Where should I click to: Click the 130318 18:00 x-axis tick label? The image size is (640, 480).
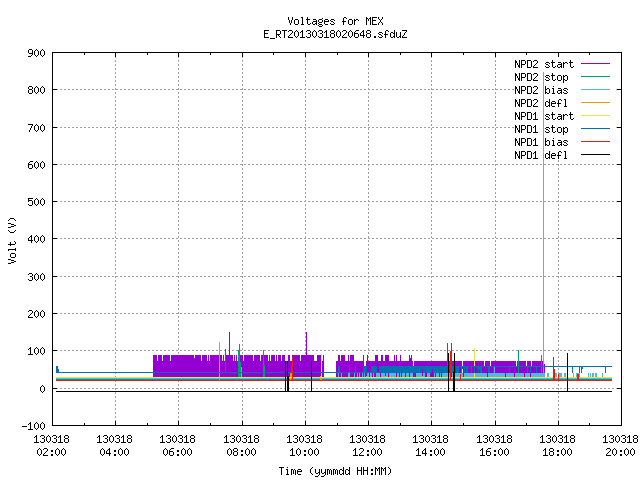click(557, 446)
